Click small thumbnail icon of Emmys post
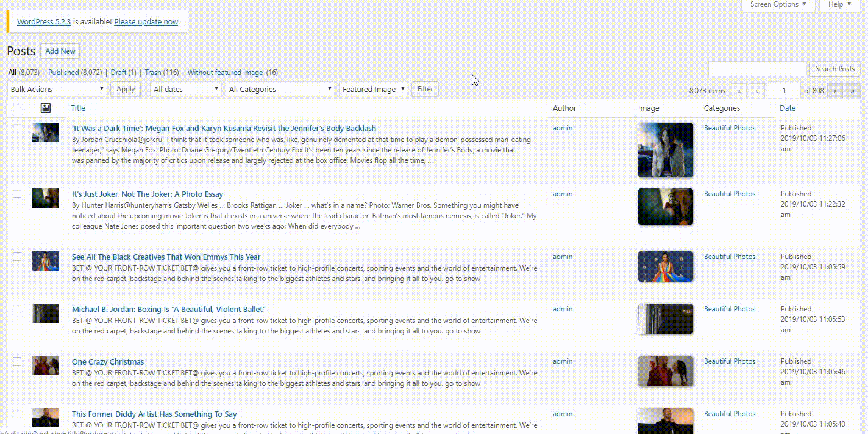Image resolution: width=868 pixels, height=434 pixels. point(45,261)
